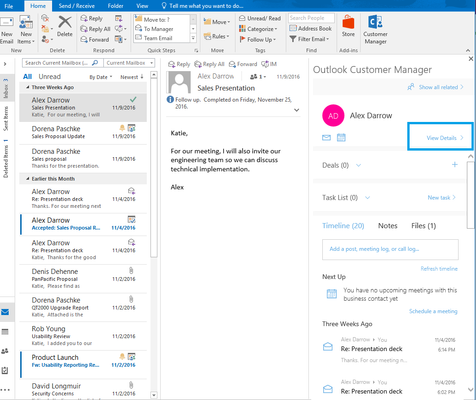Viewport: 476px width, 400px height.
Task: Click Reply All in the ribbon
Action: 95,29
